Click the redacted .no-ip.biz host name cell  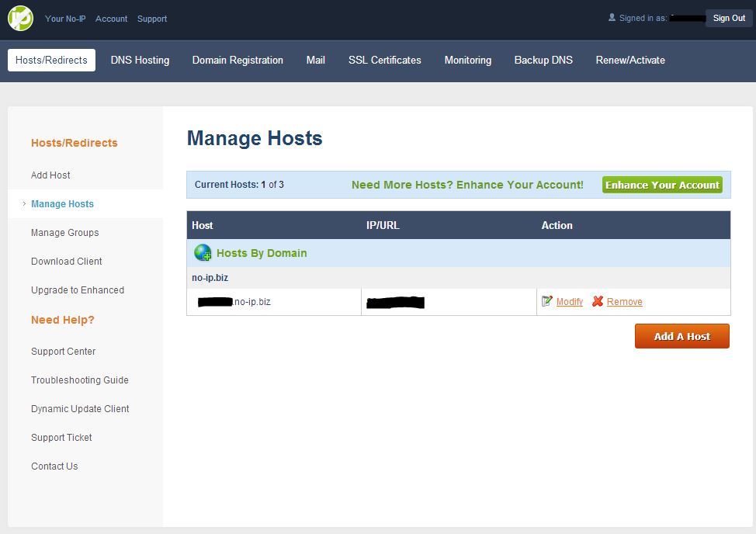pyautogui.click(x=274, y=302)
